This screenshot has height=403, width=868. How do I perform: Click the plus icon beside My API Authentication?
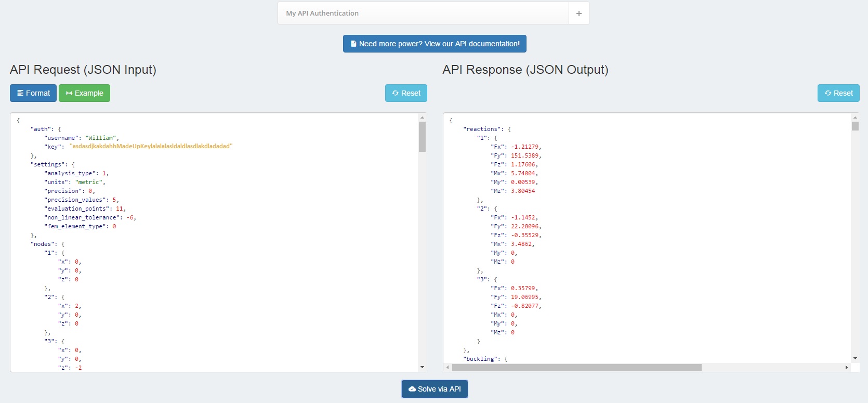coord(578,14)
